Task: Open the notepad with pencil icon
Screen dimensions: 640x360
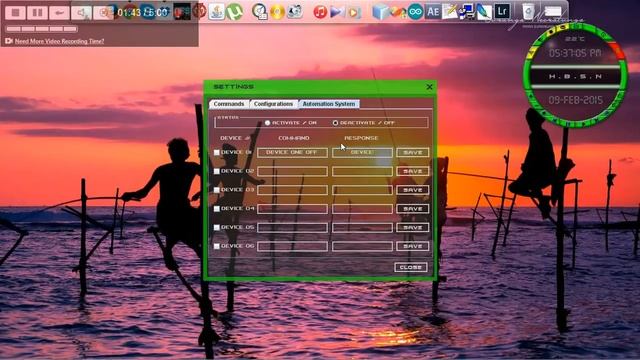Action: 450,11
